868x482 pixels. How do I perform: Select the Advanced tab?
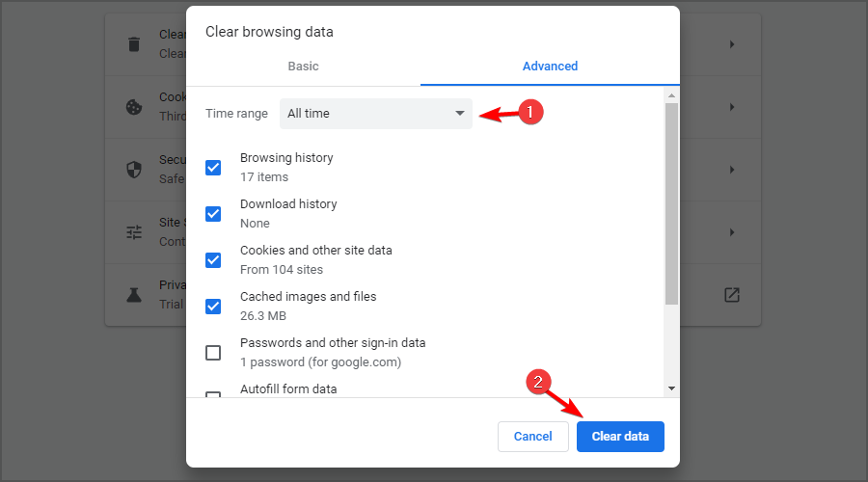(551, 66)
